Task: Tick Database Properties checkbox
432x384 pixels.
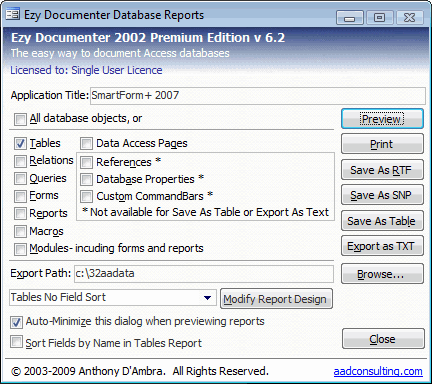Action: pyautogui.click(x=86, y=179)
